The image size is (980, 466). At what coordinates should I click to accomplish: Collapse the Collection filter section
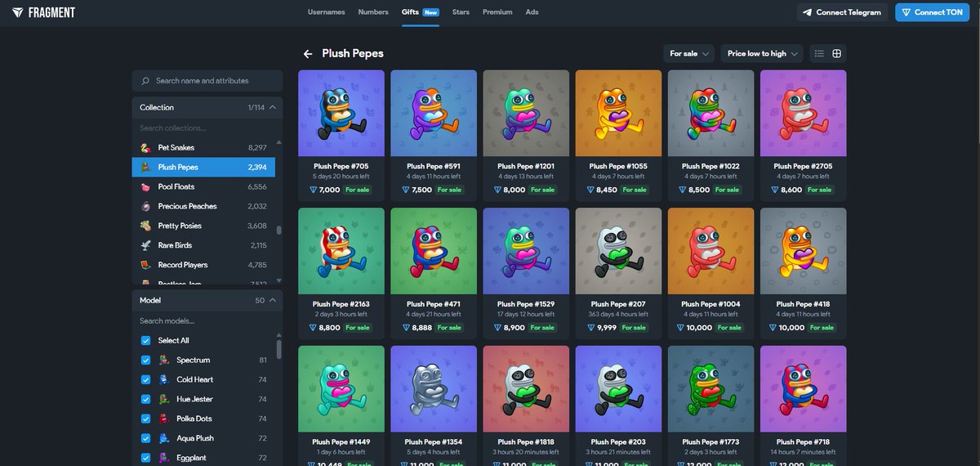click(207, 107)
